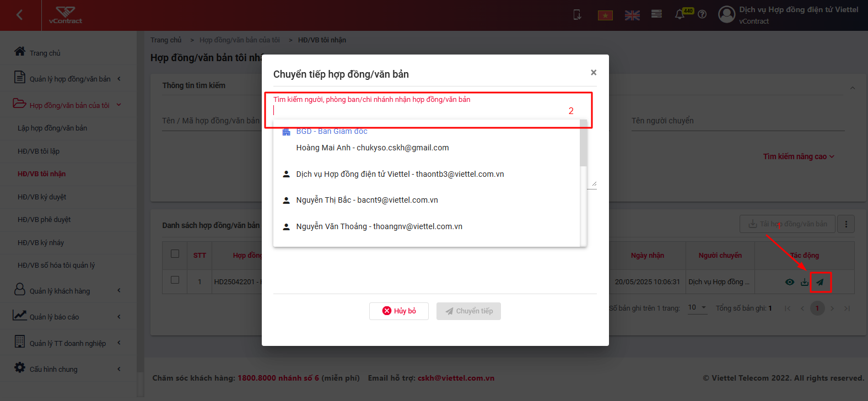The width and height of the screenshot is (868, 401).
Task: Collapse Hợp đồng/văn bản của tôi chevron
Action: 118,105
